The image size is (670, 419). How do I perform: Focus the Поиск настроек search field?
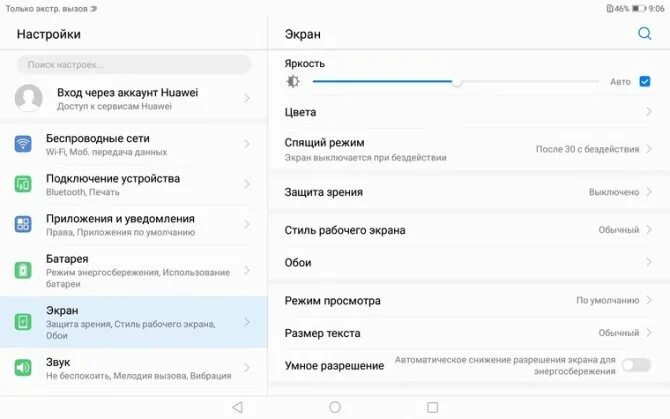(x=134, y=64)
